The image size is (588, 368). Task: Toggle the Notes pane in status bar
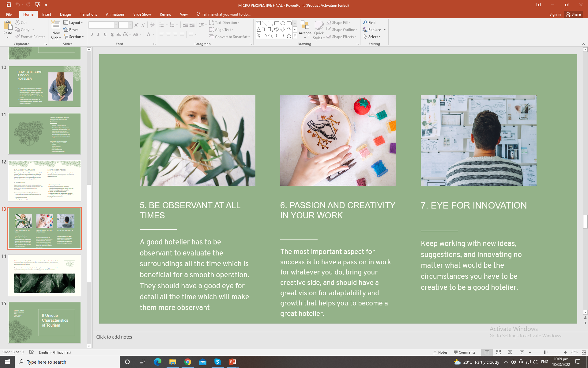440,352
